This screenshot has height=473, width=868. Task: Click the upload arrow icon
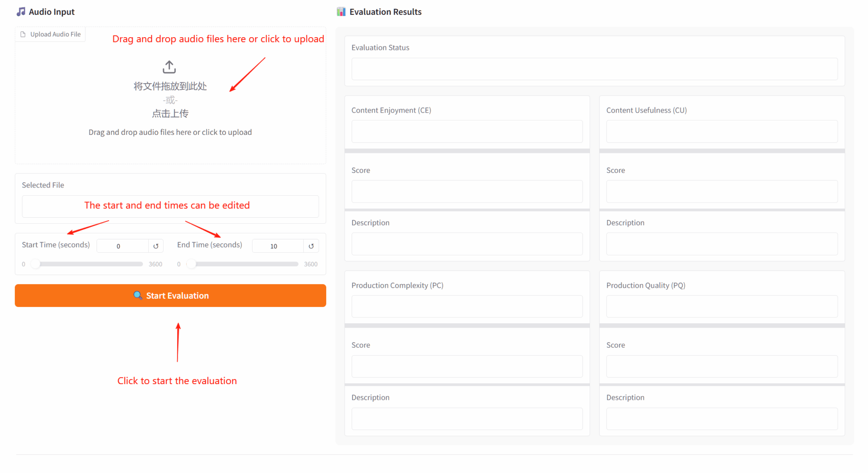169,67
